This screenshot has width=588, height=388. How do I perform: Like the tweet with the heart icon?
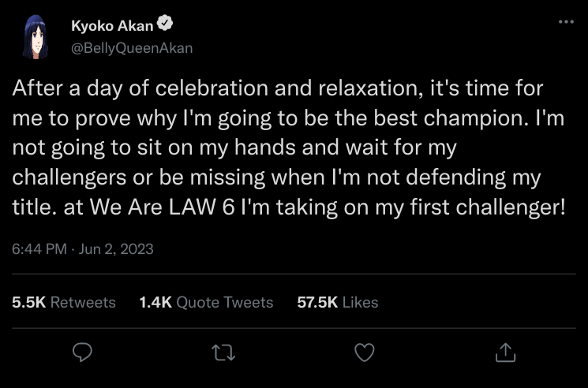click(364, 352)
